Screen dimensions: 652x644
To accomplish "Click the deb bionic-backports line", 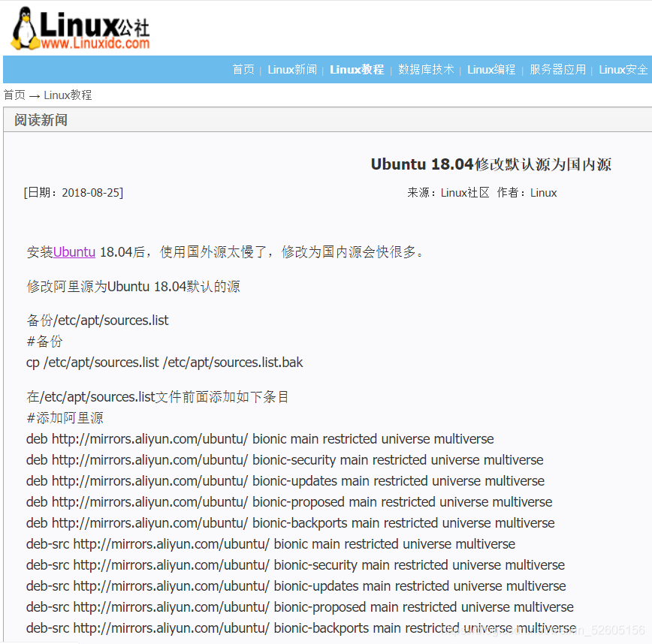I will pos(290,523).
